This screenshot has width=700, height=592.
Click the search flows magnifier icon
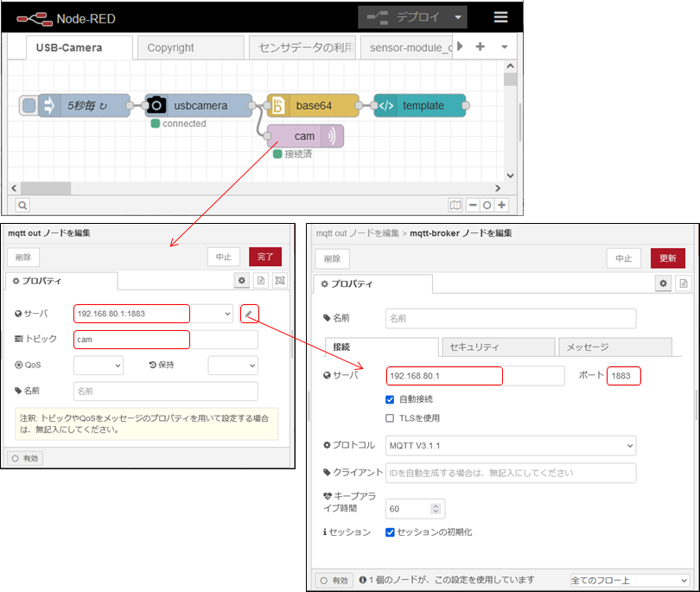22,205
